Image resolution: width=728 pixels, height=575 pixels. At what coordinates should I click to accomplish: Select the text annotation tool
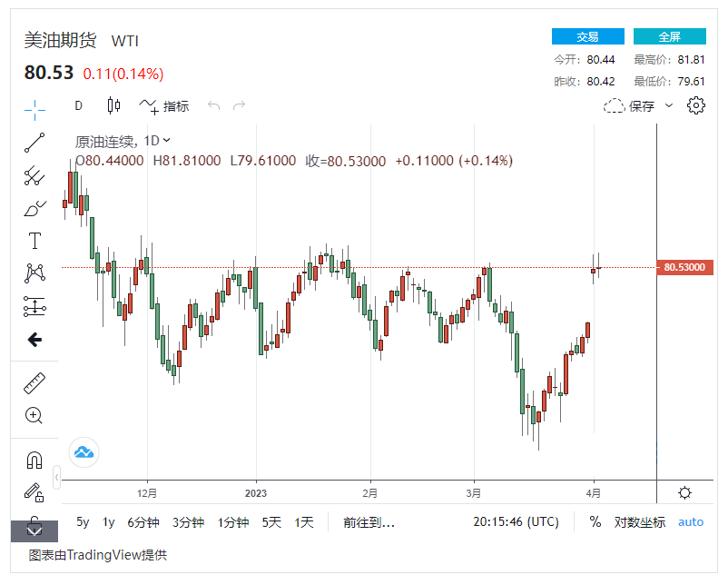(34, 241)
